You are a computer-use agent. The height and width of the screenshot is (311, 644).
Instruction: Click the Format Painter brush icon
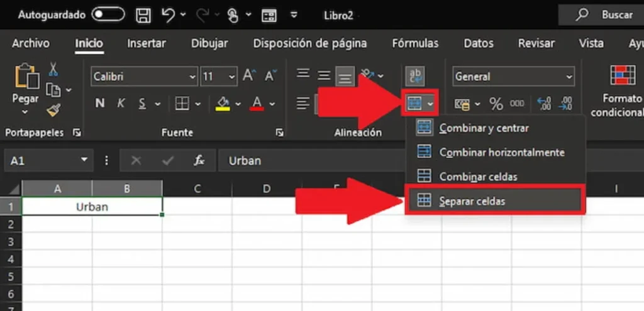53,110
